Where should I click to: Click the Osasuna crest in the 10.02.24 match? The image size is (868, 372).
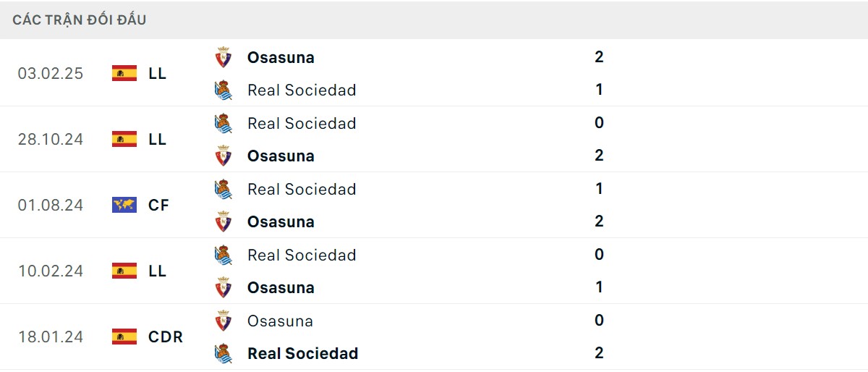click(x=224, y=288)
